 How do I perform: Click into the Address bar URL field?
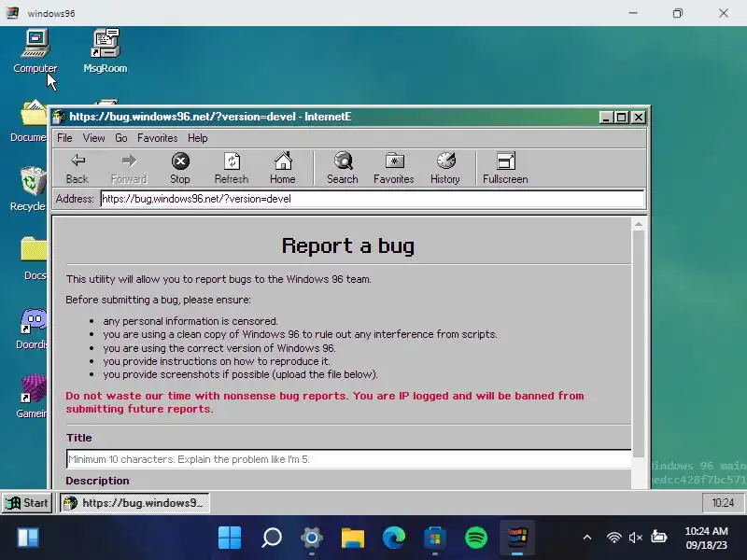(x=372, y=199)
